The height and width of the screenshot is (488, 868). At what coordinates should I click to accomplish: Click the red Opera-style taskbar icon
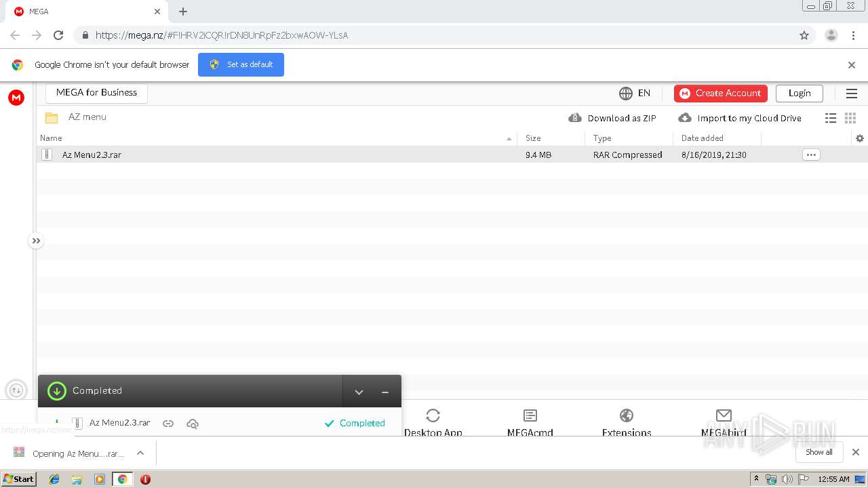[145, 479]
